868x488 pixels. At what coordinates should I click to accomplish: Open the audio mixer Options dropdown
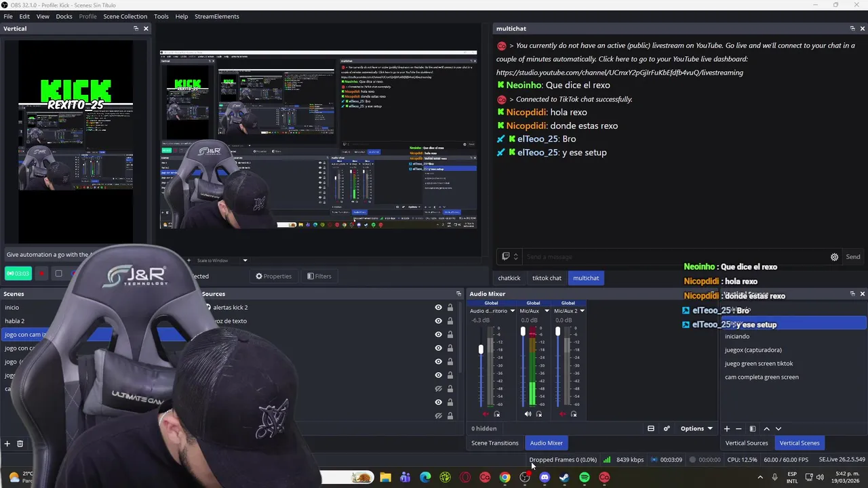[696, 428]
